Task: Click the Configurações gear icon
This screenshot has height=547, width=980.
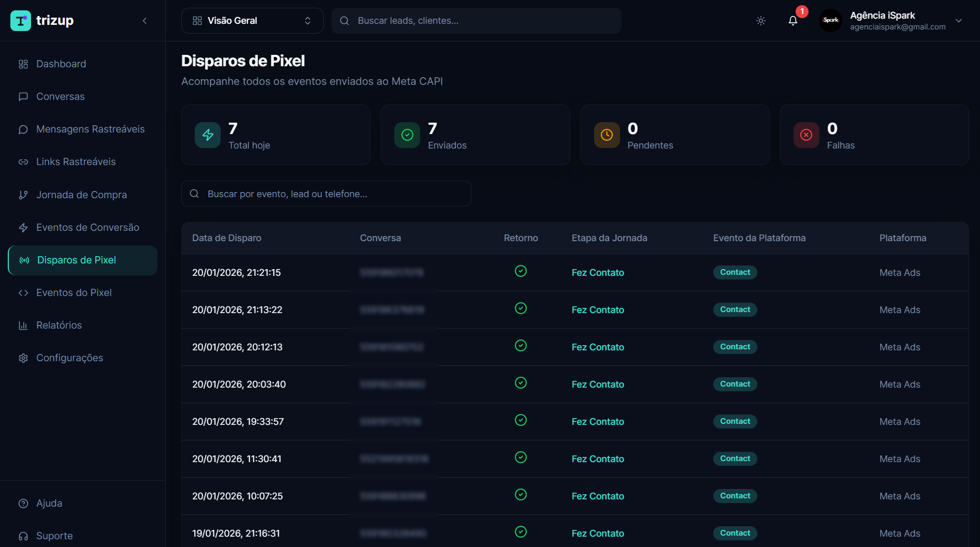Action: [x=23, y=358]
